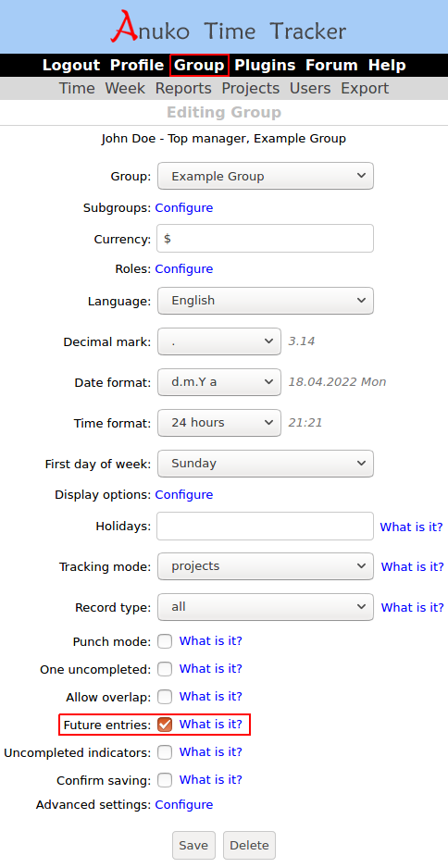Open the Language dropdown
The image size is (448, 868).
coord(266,301)
